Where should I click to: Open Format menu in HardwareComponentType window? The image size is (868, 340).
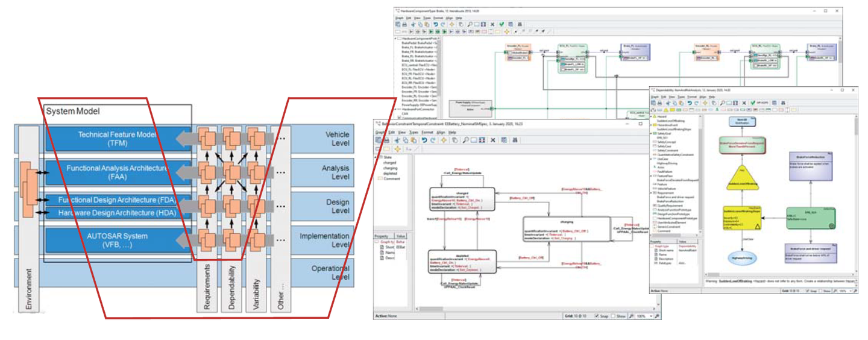[438, 18]
